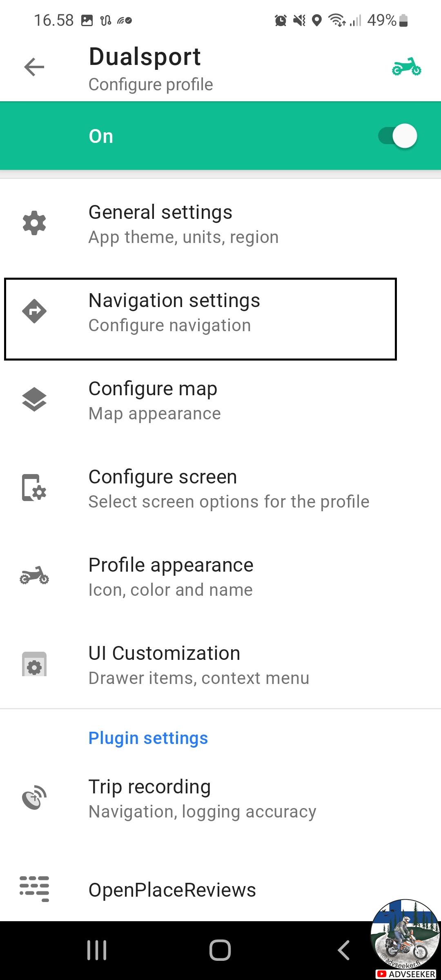441x980 pixels.
Task: Click the UI Customization icon
Action: pyautogui.click(x=34, y=664)
